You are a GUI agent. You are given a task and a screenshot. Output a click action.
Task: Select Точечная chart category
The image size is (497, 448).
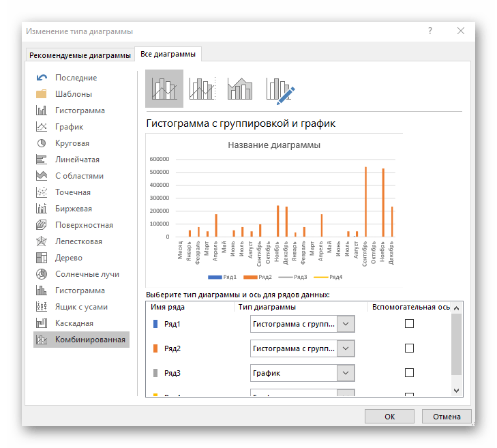click(x=81, y=192)
